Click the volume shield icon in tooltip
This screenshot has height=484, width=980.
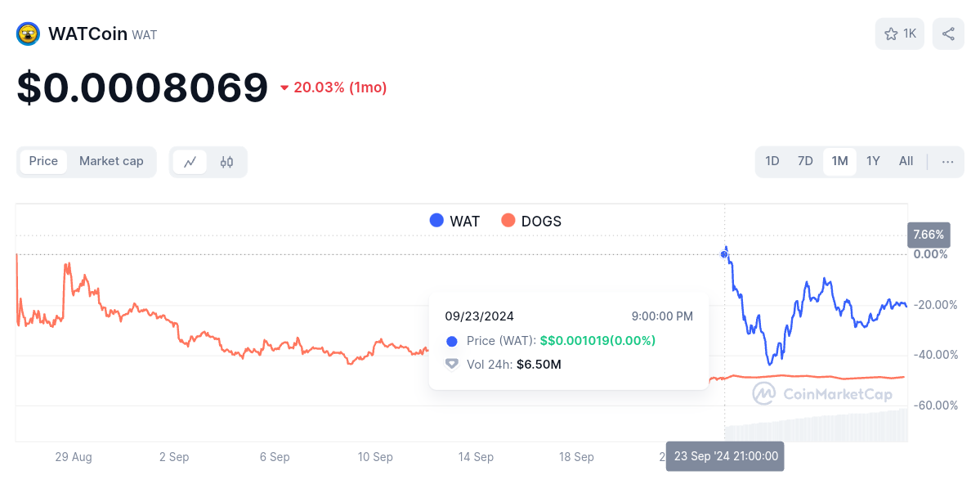point(451,364)
